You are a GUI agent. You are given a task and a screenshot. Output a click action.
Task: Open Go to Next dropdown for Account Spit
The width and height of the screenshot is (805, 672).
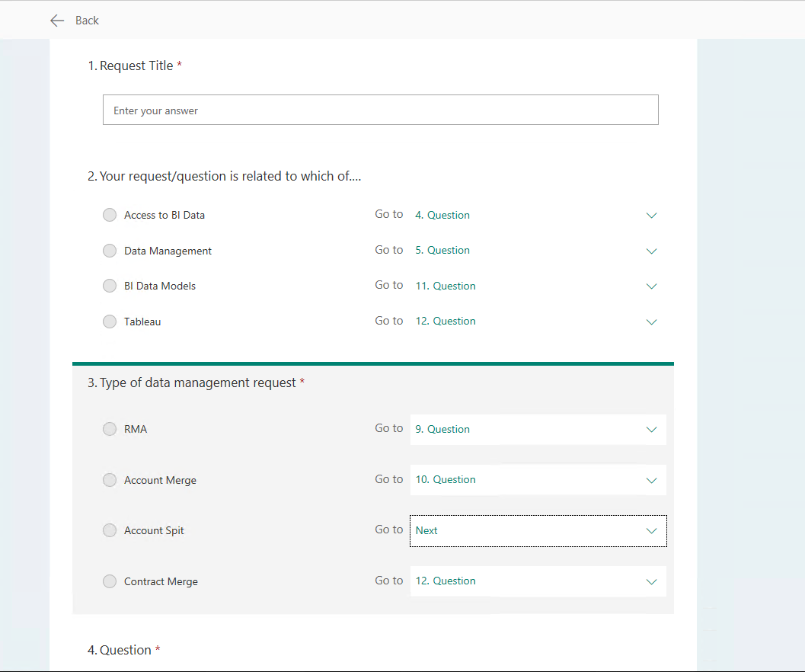pos(538,531)
